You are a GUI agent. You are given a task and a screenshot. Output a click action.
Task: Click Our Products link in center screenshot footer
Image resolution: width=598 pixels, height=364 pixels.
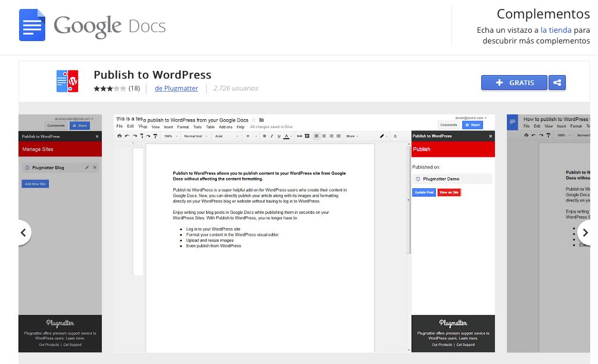point(442,345)
